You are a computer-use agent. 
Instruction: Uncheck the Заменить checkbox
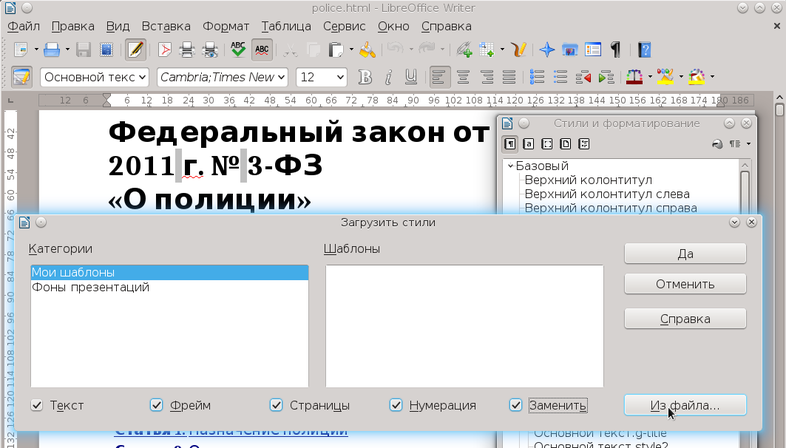[516, 405]
